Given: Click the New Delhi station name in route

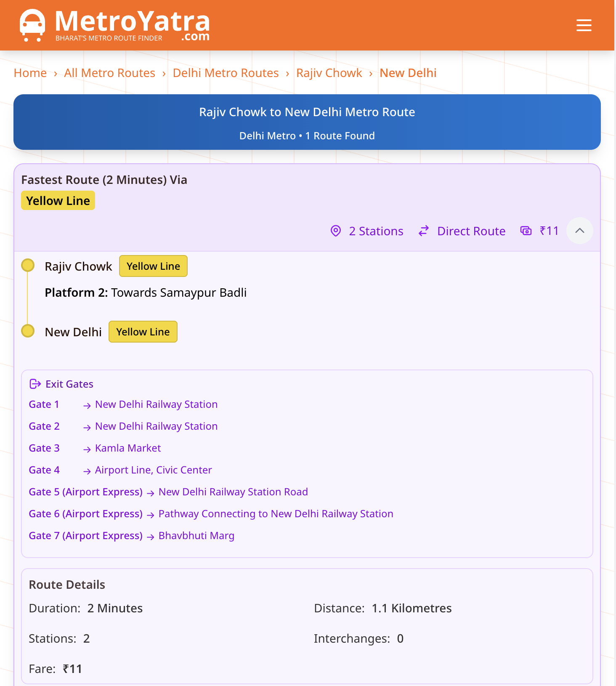Looking at the screenshot, I should pos(73,332).
